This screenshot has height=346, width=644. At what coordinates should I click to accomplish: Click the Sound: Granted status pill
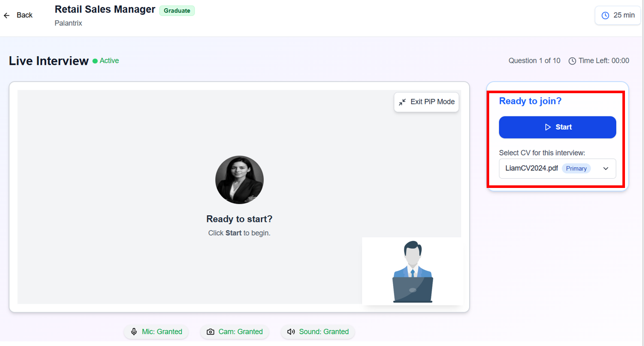pyautogui.click(x=318, y=332)
